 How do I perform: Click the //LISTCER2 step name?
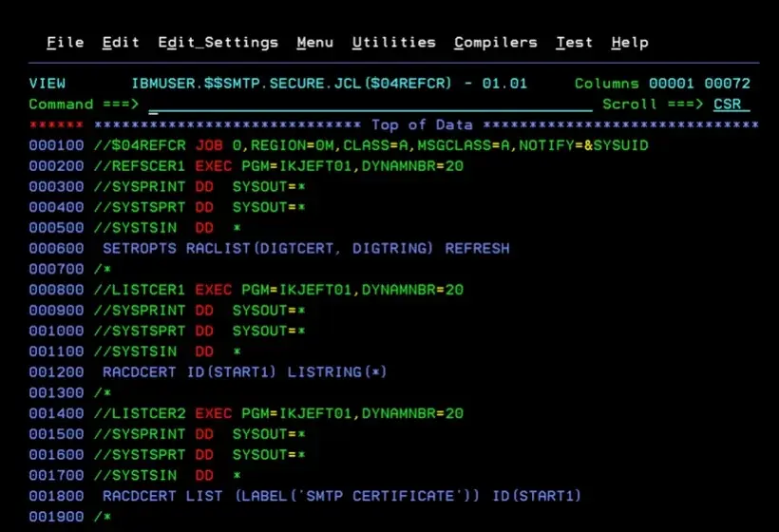(x=140, y=413)
